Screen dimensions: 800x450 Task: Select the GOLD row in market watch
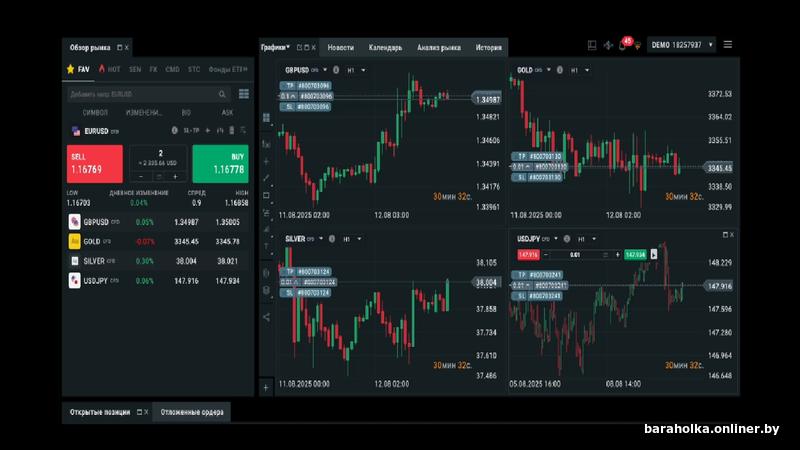tap(158, 241)
